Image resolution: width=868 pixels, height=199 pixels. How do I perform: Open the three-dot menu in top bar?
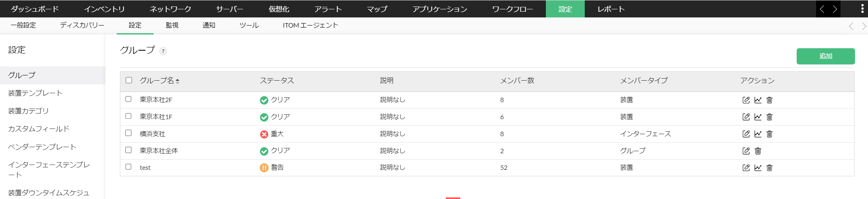[x=862, y=9]
